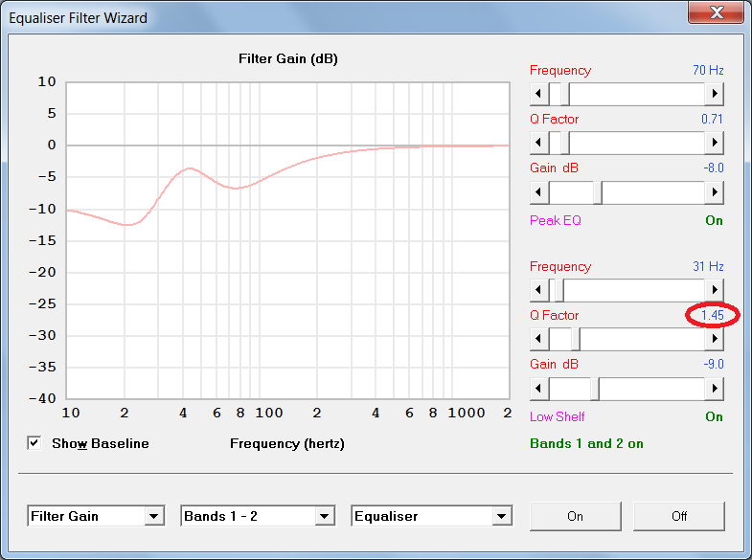Viewport: 752px width, 560px height.
Task: Click right arrow of 31 Hz Frequency slider
Action: click(714, 290)
